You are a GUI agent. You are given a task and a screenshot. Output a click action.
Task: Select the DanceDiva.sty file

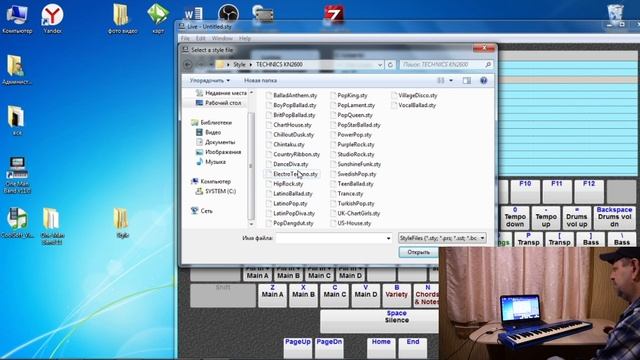287,164
